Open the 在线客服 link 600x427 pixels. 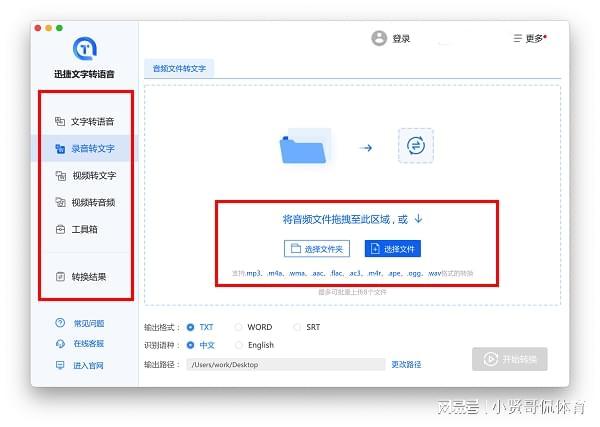[89, 344]
